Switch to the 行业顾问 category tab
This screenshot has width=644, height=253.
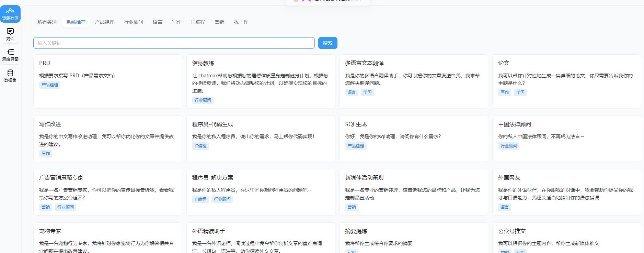coord(134,22)
